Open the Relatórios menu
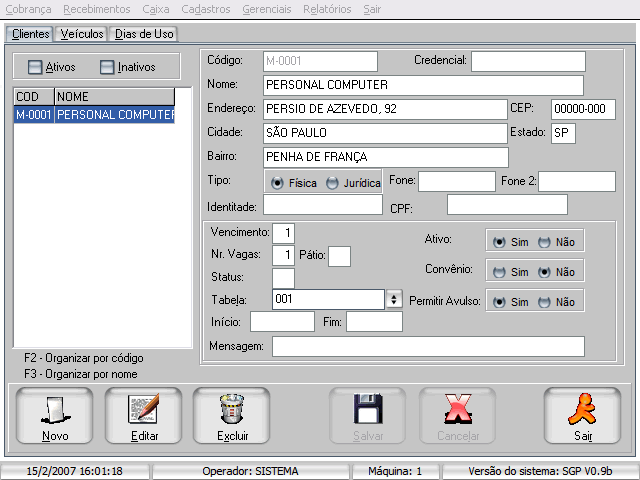 click(x=330, y=9)
